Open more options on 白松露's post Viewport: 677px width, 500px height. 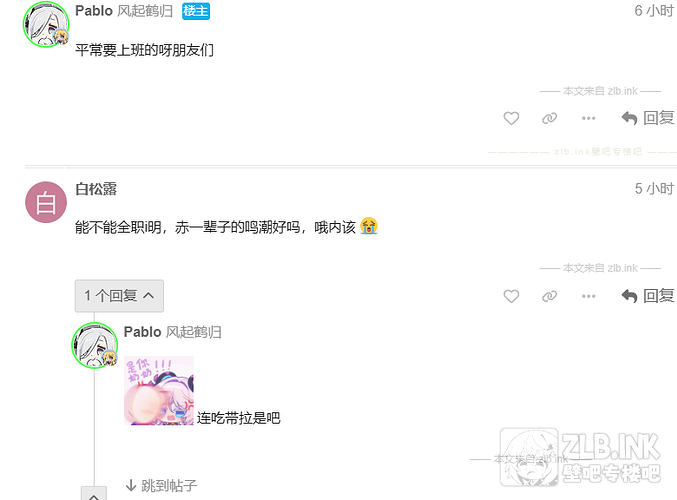[588, 296]
